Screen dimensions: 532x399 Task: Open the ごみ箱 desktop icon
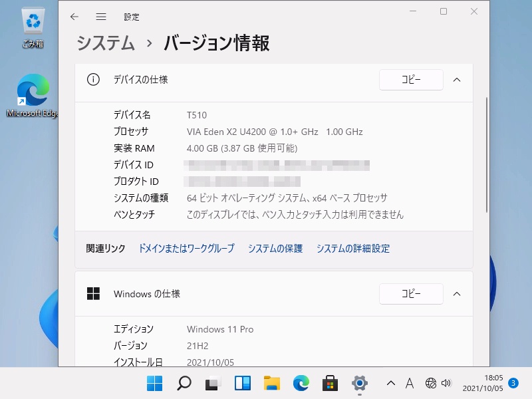33,29
